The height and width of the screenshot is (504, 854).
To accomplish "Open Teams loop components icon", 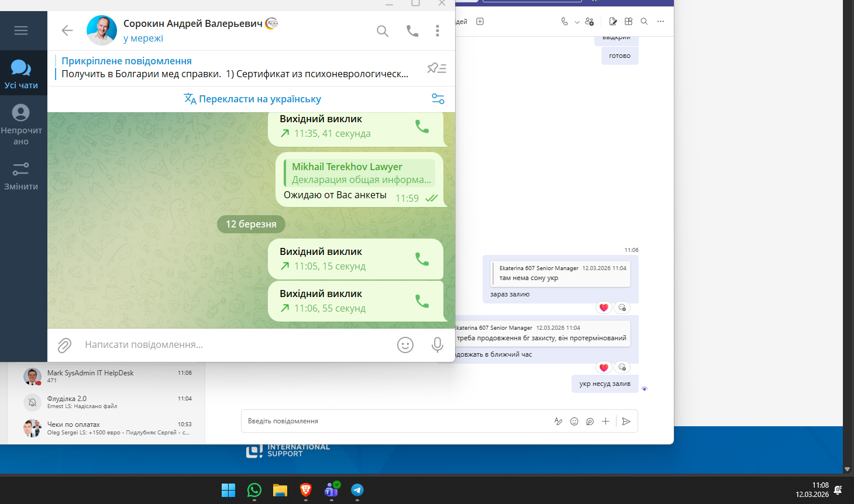I will [x=590, y=421].
